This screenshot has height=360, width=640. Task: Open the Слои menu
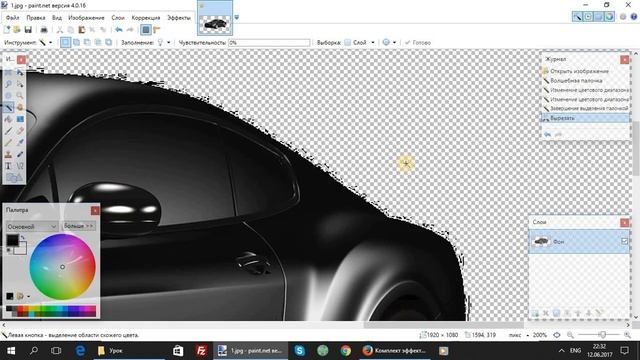(118, 18)
